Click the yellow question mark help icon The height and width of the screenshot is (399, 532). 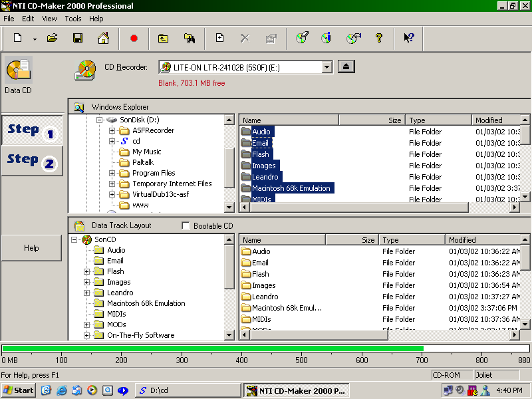[379, 39]
